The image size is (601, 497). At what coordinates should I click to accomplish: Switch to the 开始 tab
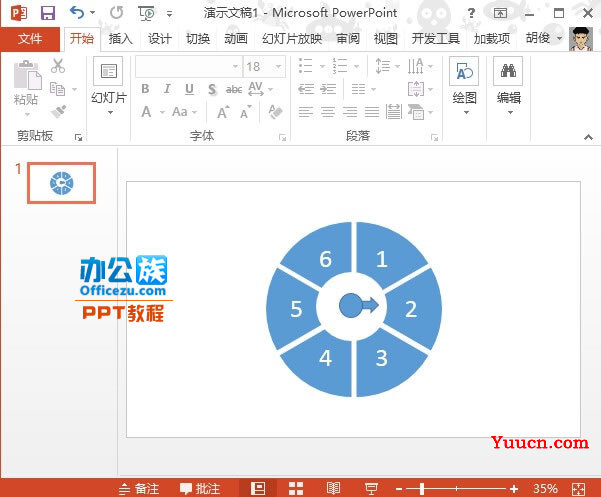coord(82,39)
